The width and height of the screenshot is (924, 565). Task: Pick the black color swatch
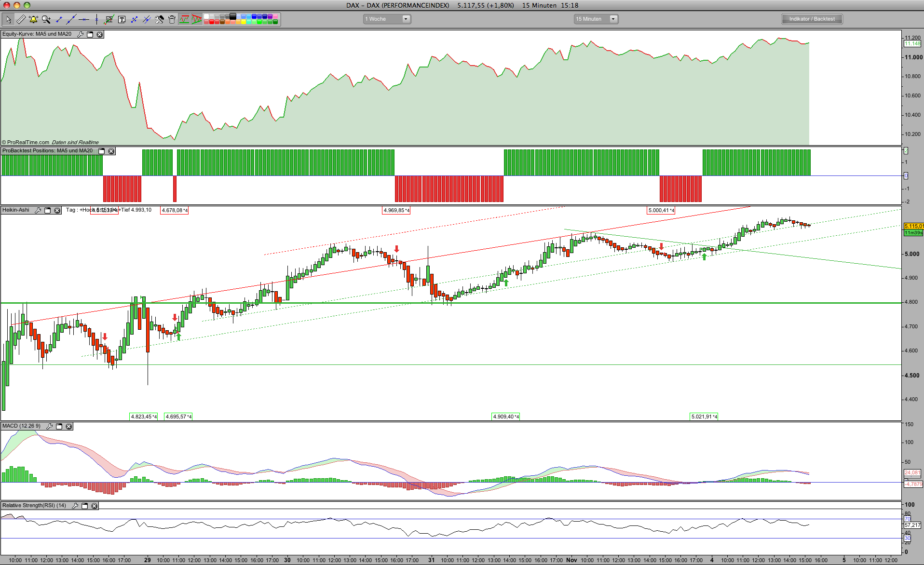[x=233, y=16]
